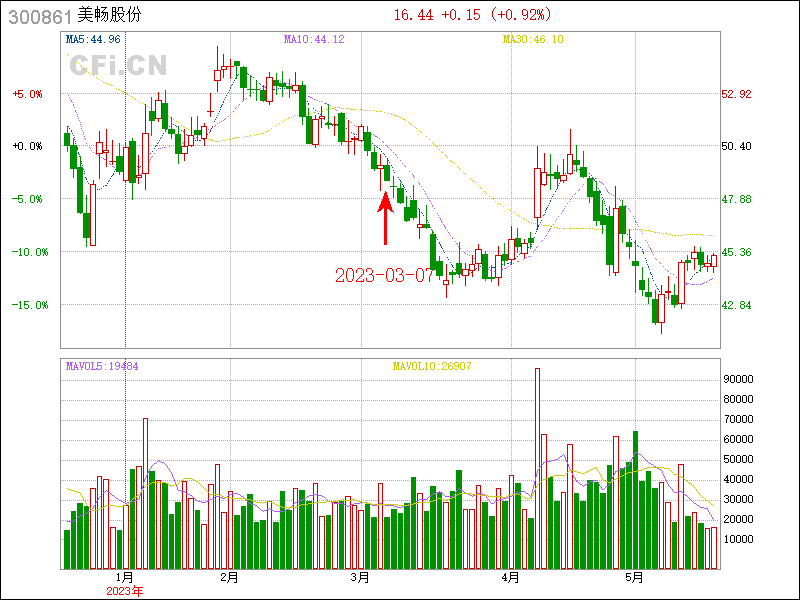Click the +5.0% axis label
800x600 pixels.
[x=28, y=94]
